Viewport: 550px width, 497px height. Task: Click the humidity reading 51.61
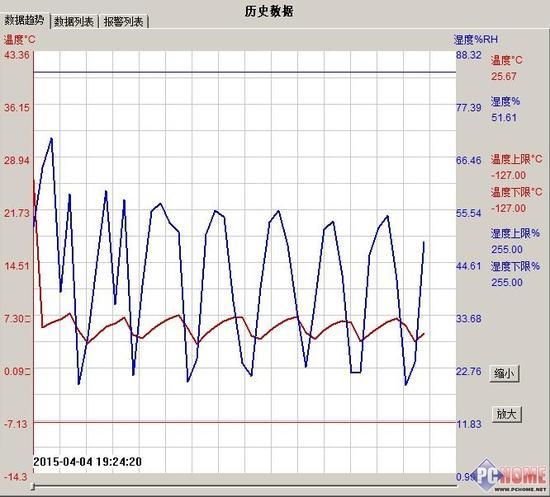pos(504,117)
